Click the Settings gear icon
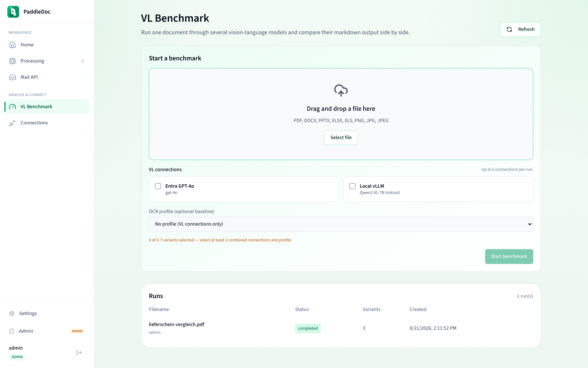Image resolution: width=588 pixels, height=368 pixels. pyautogui.click(x=12, y=314)
